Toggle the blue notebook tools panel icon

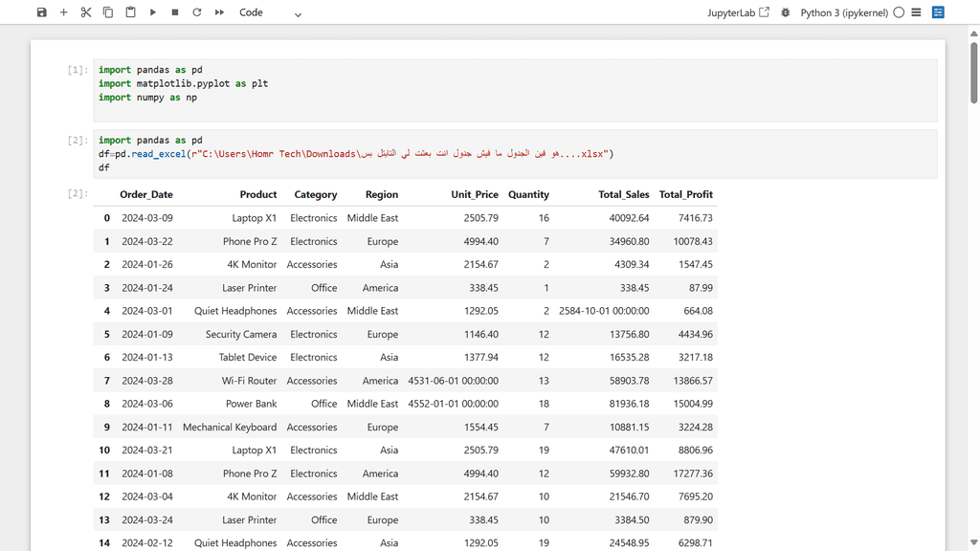tap(938, 12)
